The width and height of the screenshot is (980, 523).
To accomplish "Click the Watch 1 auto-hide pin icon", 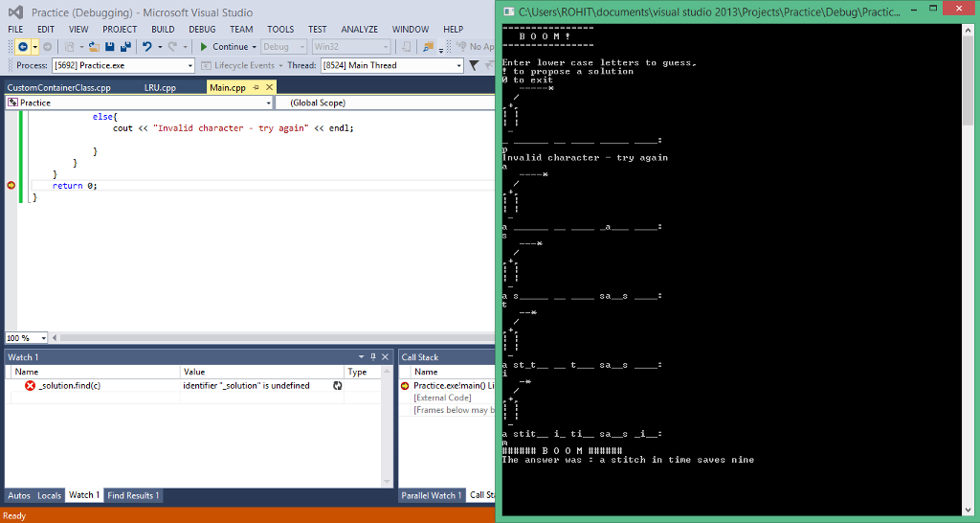I will tap(373, 356).
